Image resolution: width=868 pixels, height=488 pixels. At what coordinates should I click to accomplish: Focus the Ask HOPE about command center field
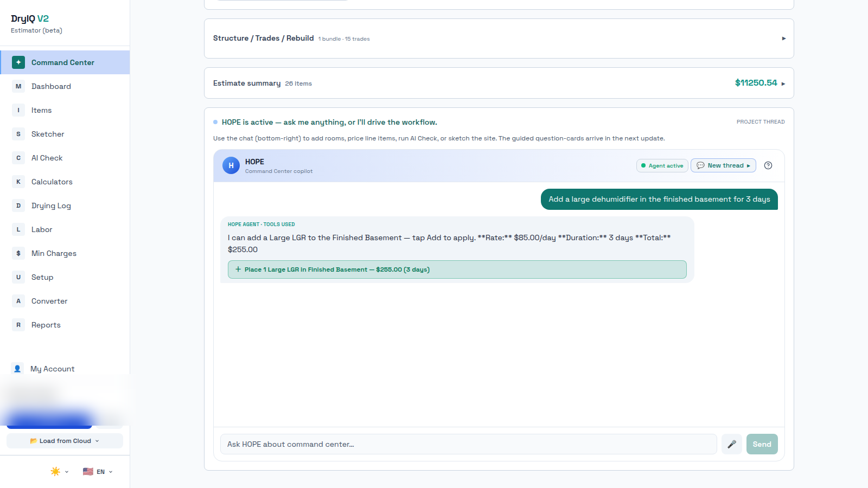click(468, 444)
